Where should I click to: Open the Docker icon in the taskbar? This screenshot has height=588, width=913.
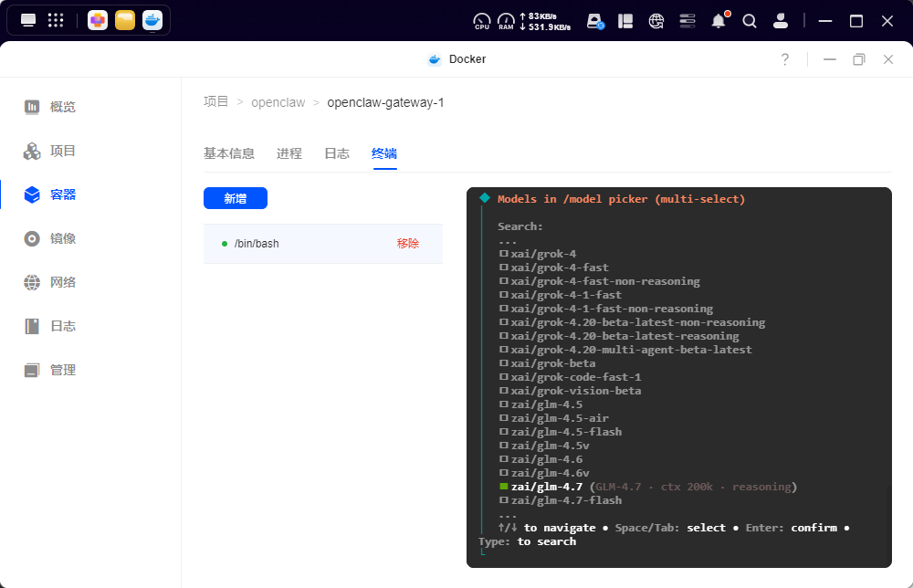152,19
